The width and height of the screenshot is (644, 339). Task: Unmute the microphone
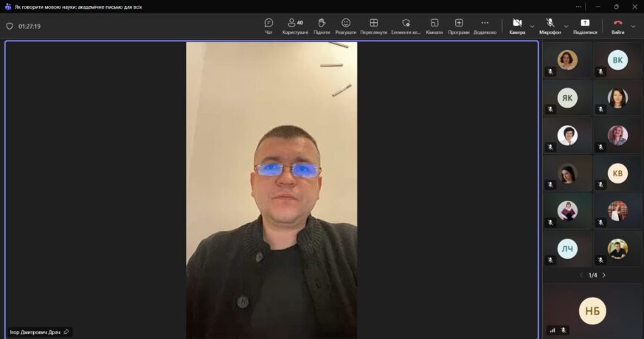[x=550, y=26]
